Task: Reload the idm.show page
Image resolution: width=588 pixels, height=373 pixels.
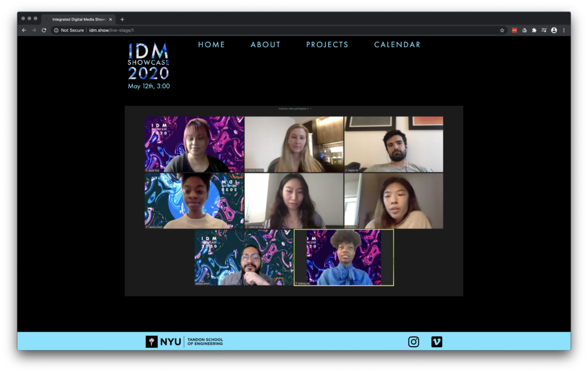Action: [44, 30]
